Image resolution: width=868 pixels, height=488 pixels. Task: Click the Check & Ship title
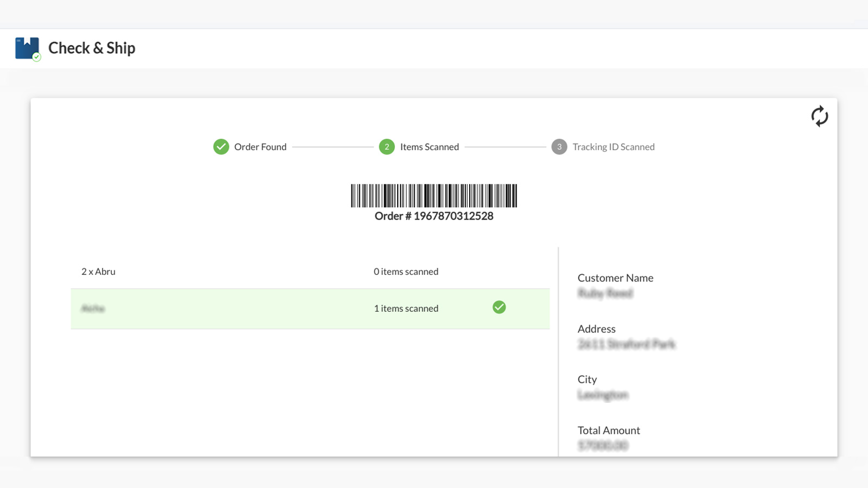coord(92,48)
